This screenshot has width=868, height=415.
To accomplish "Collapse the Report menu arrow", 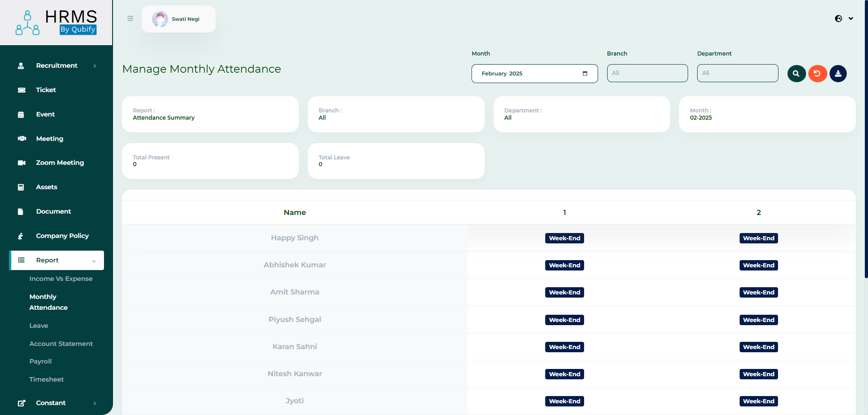I will (94, 261).
